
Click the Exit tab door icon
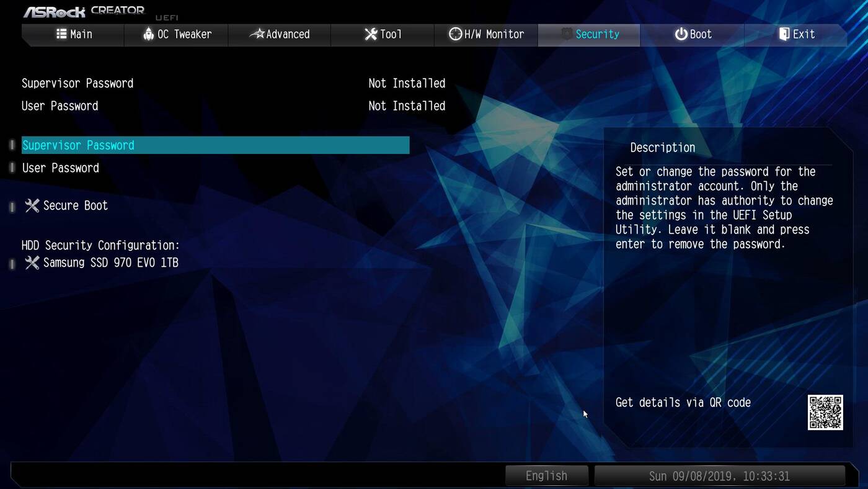784,34
